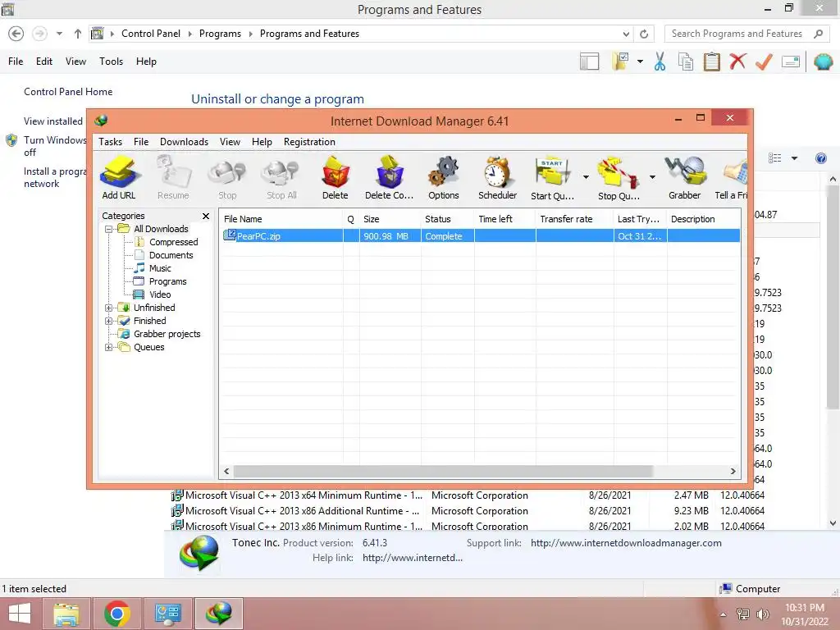Viewport: 840px width, 630px height.
Task: Sort by the Size column header
Action: (x=390, y=219)
